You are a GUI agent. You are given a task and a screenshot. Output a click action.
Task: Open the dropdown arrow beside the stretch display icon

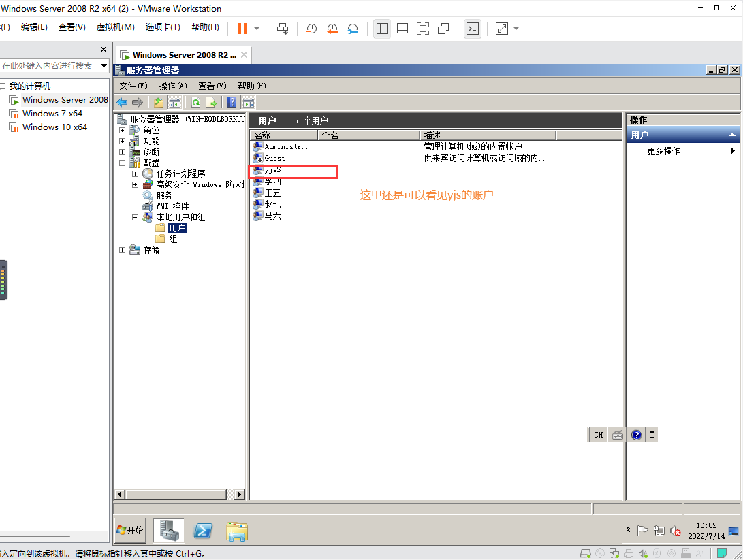tap(516, 29)
